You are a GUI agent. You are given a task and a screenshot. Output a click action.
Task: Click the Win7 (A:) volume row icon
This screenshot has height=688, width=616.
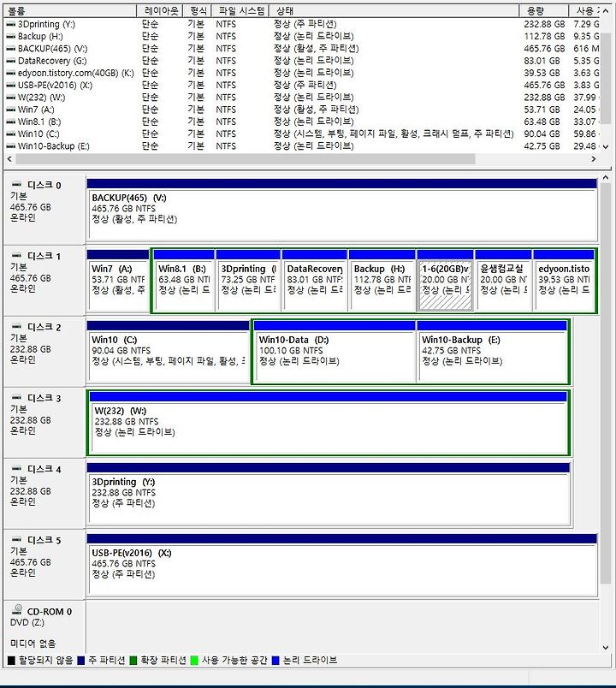point(10,110)
